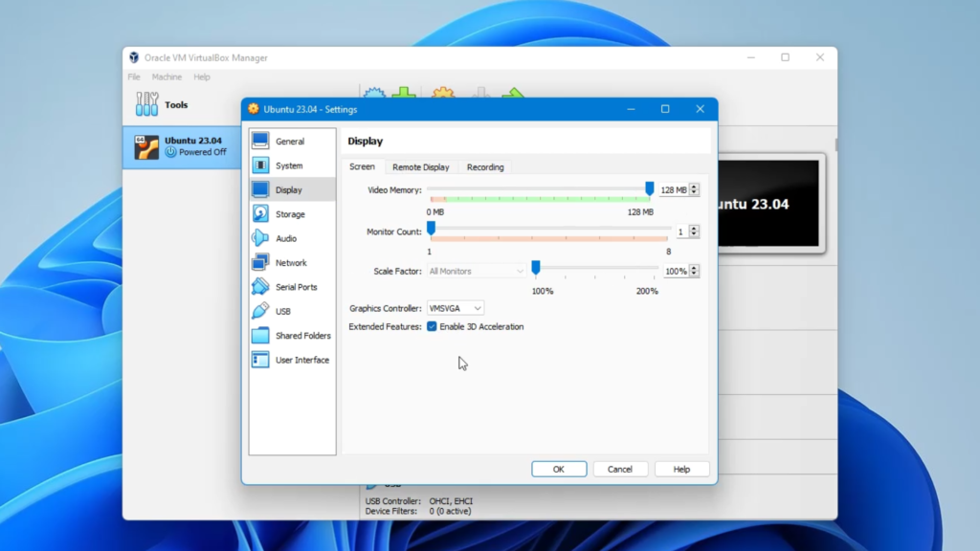The image size is (980, 551).
Task: Confirm settings with the OK button
Action: pos(559,469)
